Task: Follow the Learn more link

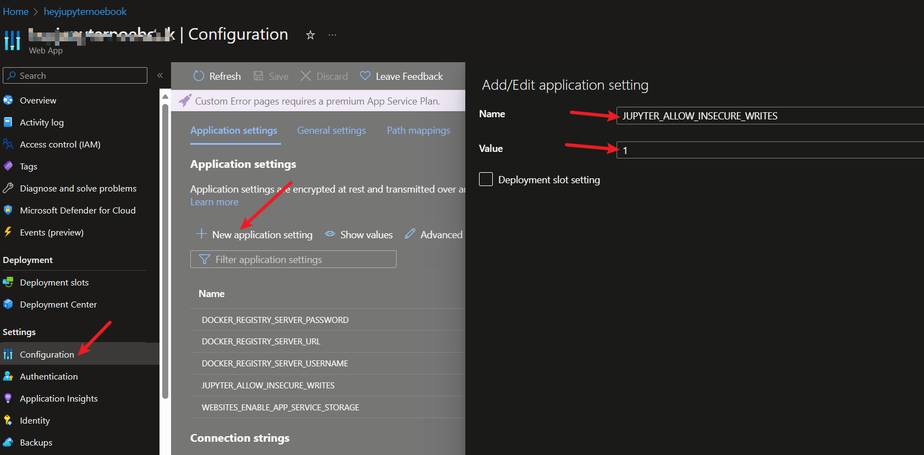Action: coord(214,202)
